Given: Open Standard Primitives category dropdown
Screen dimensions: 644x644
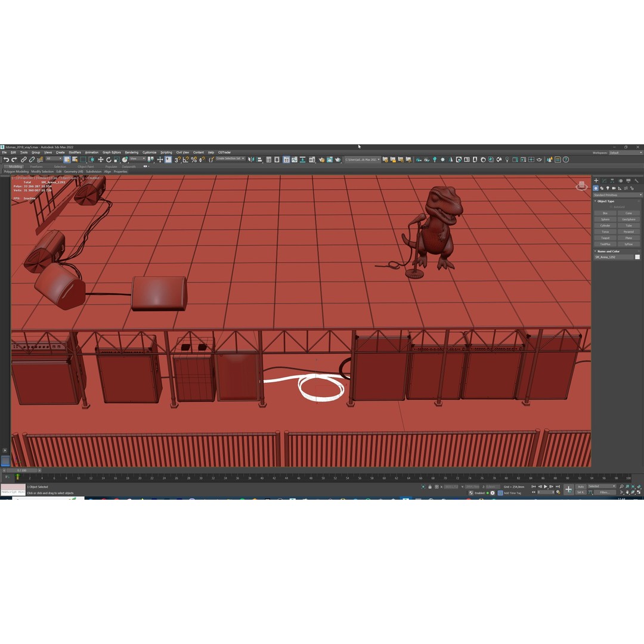Looking at the screenshot, I should (x=618, y=194).
